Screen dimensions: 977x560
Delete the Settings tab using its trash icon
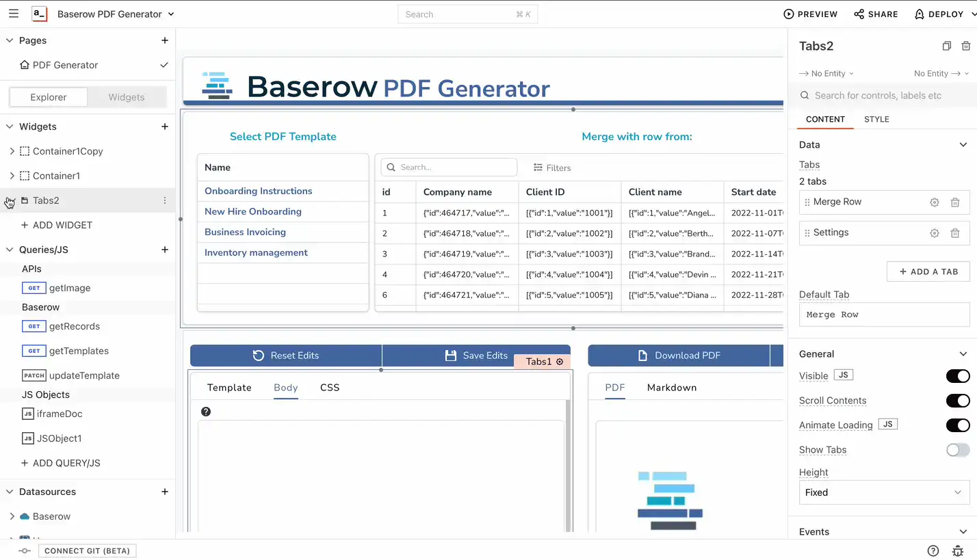(x=955, y=232)
